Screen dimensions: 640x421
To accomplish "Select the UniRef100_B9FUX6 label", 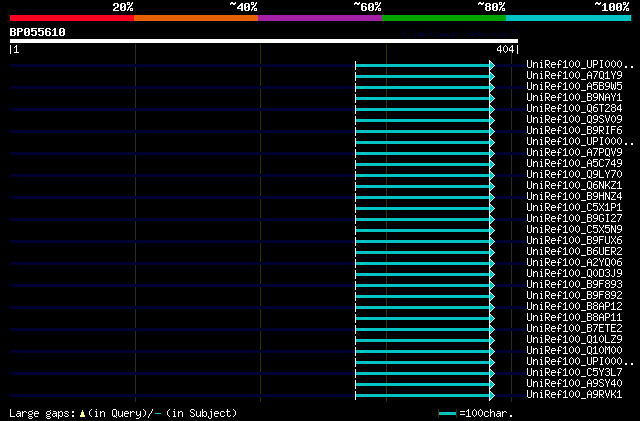I will point(574,241).
